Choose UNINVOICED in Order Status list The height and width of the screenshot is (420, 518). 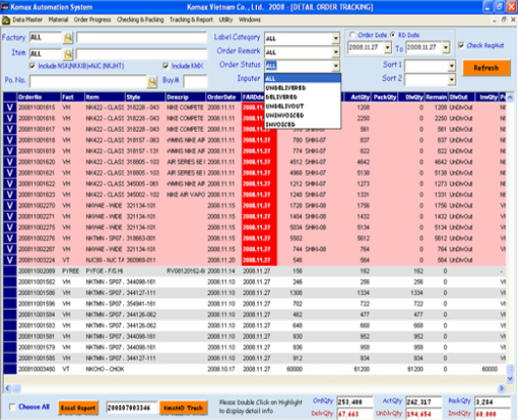coord(302,115)
